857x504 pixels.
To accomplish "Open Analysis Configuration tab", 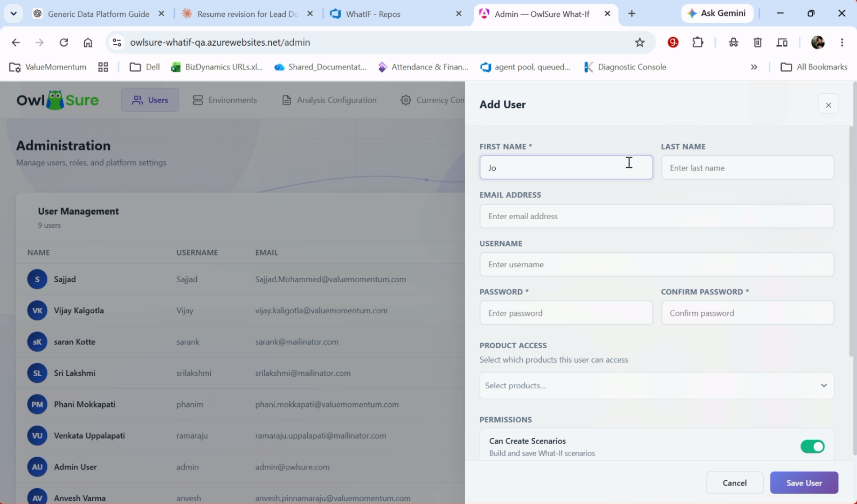I will click(329, 100).
